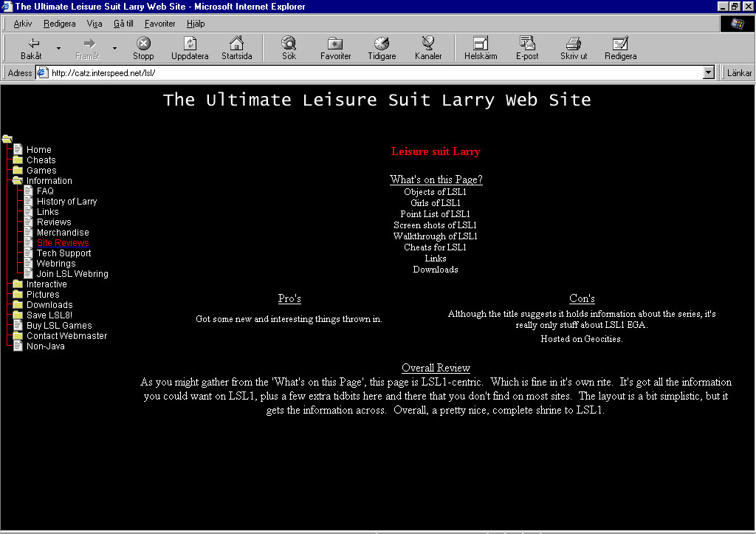Click Cheats for LSL1 text
The height and width of the screenshot is (534, 756).
point(436,247)
